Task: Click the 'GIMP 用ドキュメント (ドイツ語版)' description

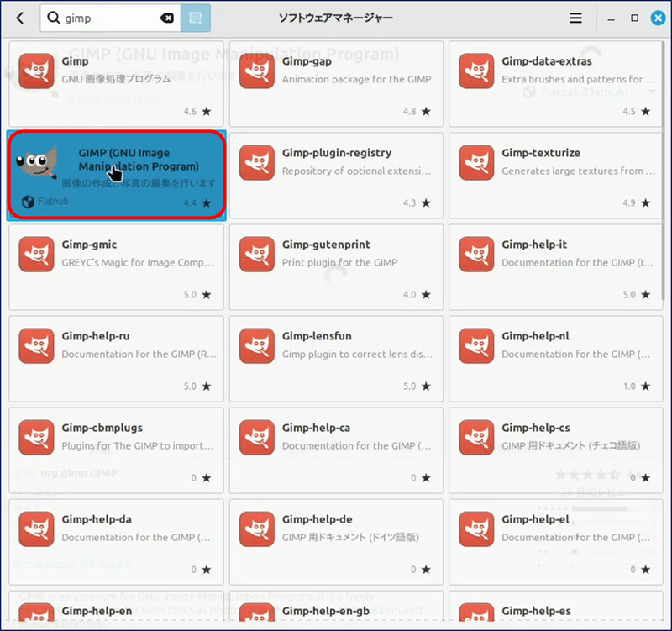Action: pos(350,537)
